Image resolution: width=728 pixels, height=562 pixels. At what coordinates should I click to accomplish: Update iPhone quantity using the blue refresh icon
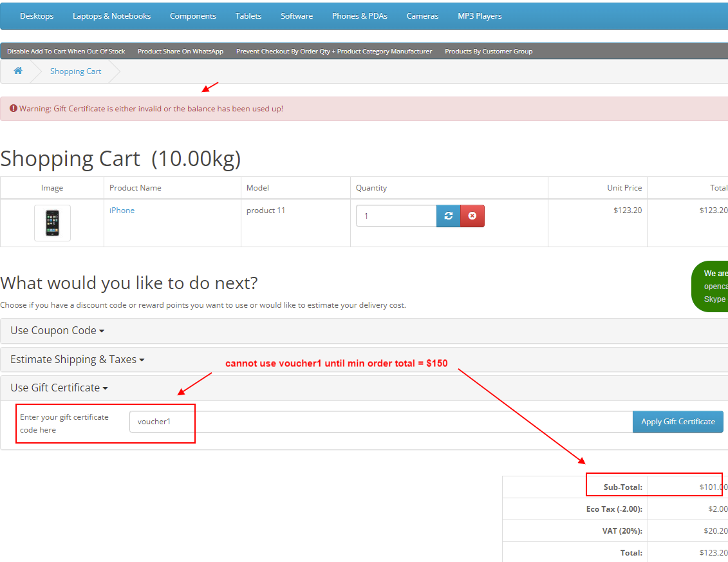point(448,216)
